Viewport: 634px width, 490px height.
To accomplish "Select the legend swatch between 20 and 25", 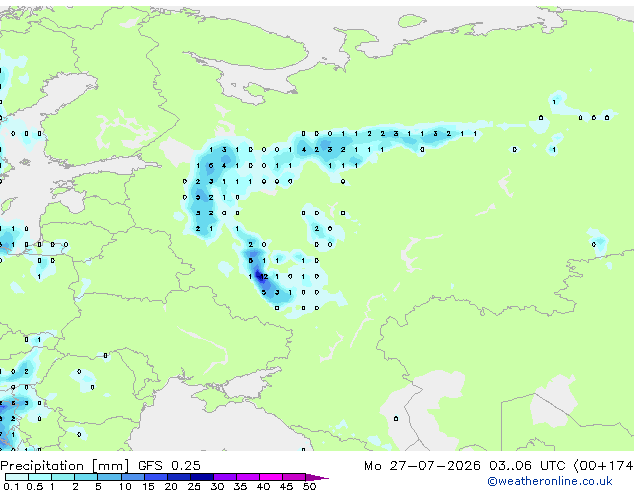I will pos(179,477).
